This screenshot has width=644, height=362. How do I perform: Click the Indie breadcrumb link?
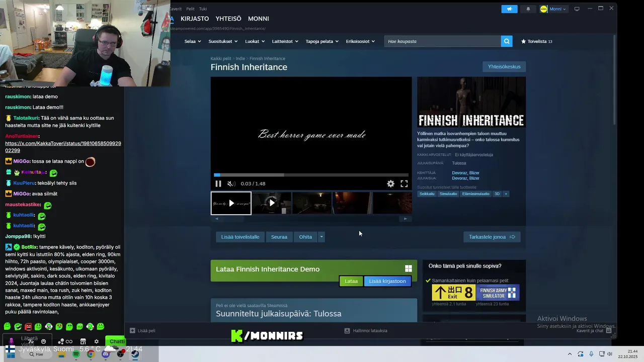(240, 58)
